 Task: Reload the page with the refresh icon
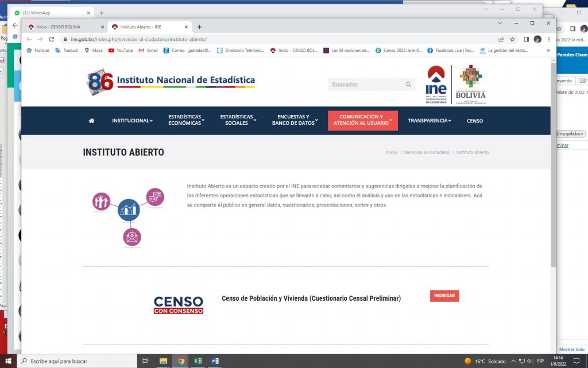[51, 39]
